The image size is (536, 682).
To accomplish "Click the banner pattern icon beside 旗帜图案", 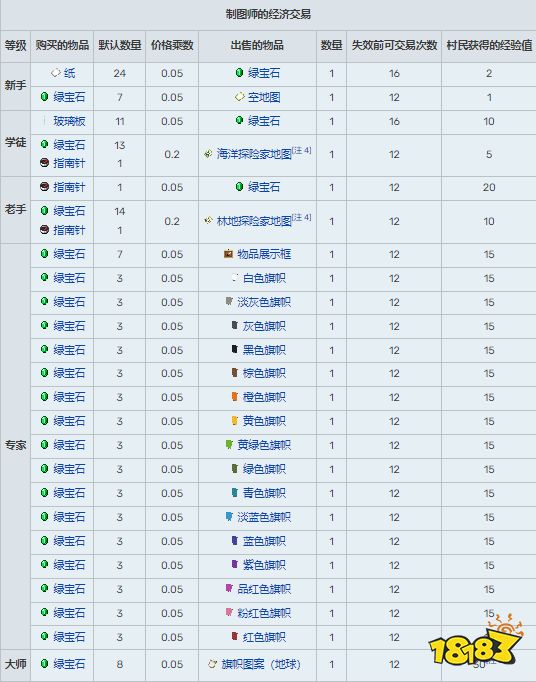I will tap(213, 664).
